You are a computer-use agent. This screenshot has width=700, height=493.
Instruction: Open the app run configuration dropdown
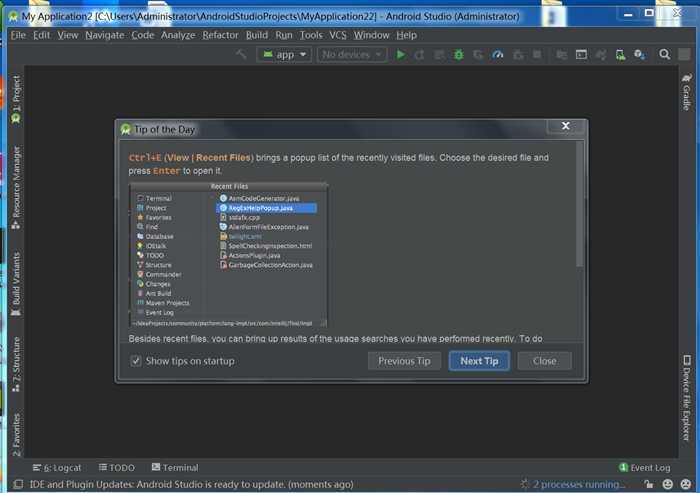(x=284, y=55)
